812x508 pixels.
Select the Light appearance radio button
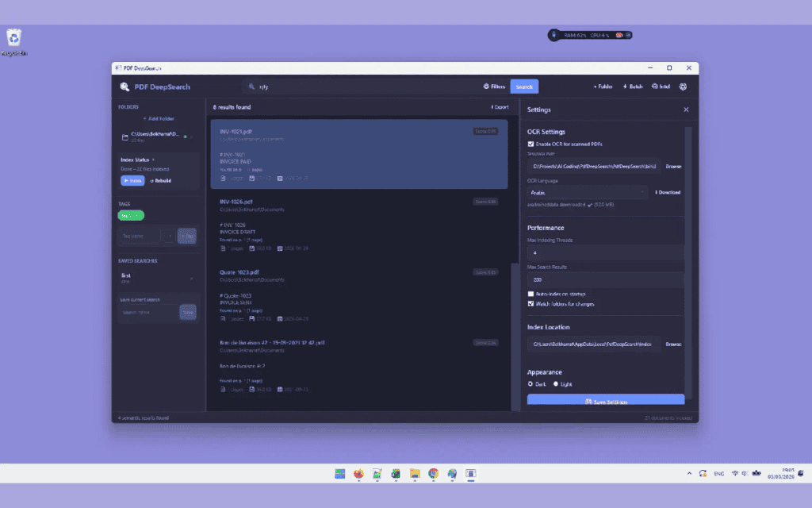pos(556,384)
